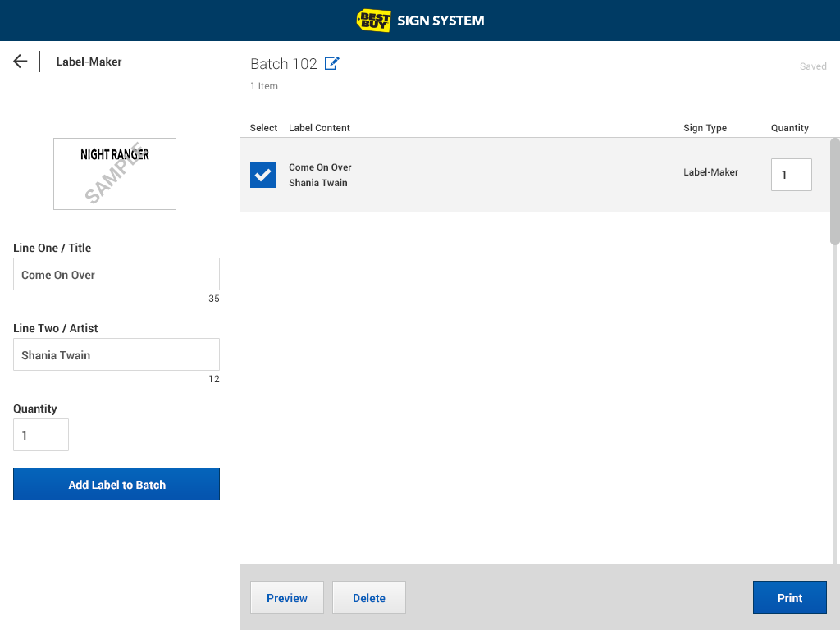Click the '1 Item' count text
The height and width of the screenshot is (630, 840).
point(264,86)
